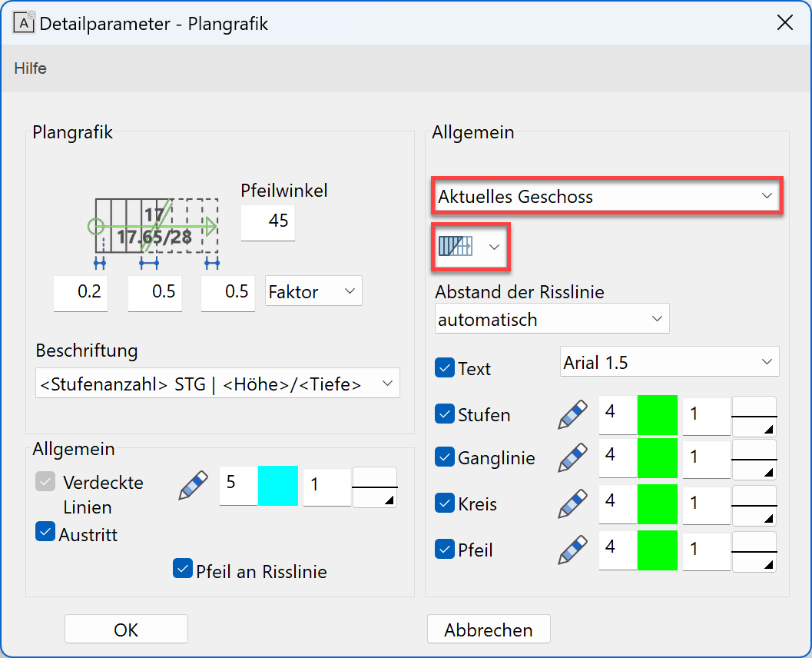Click the pencil icon next to Ganglinie

[x=572, y=458]
